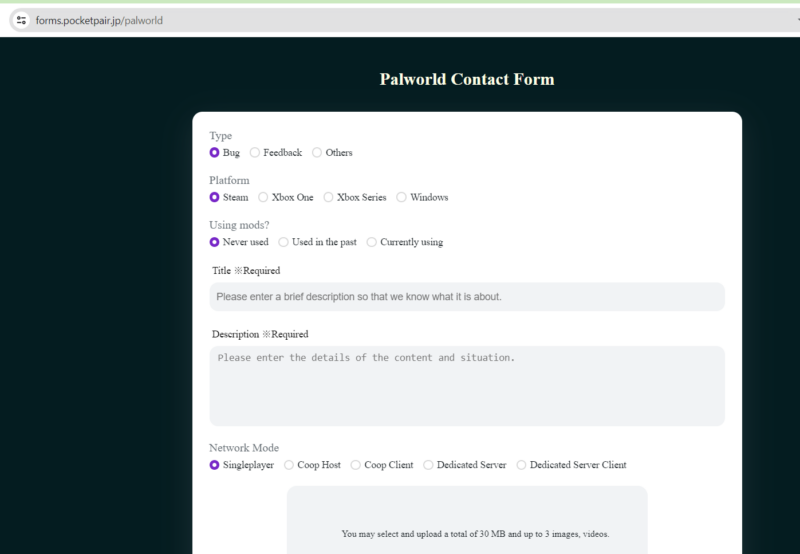Viewport: 800px width, 554px height.
Task: Select Singleplayer network mode
Action: (215, 465)
